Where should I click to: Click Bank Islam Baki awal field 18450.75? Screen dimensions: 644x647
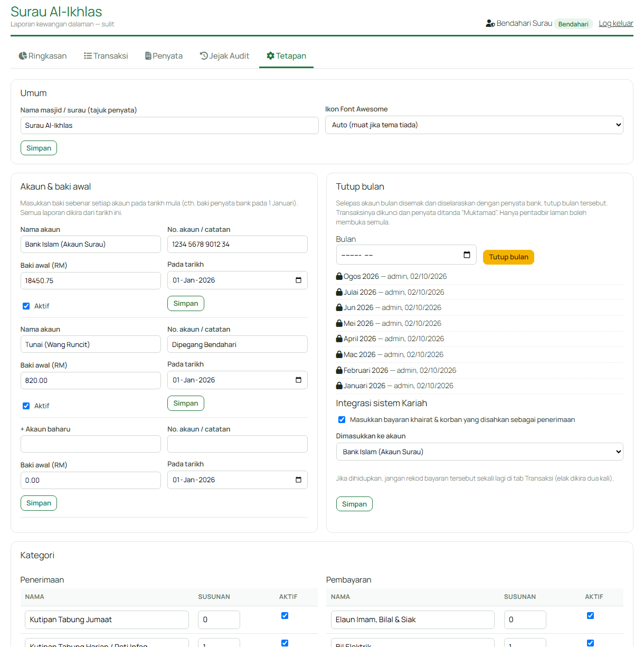click(91, 280)
